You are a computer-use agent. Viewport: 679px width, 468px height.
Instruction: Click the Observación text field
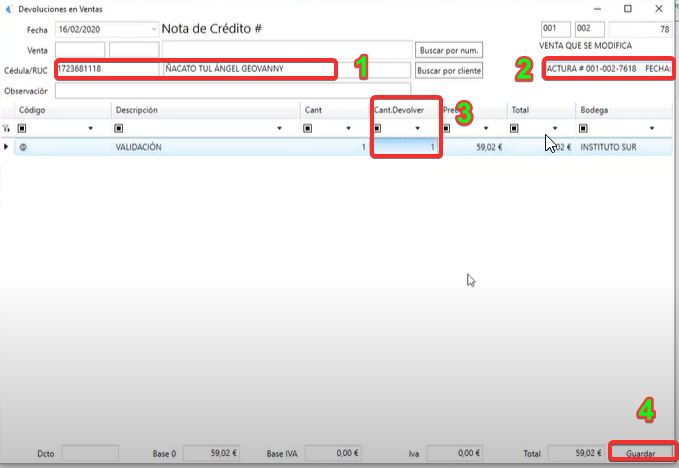[232, 90]
